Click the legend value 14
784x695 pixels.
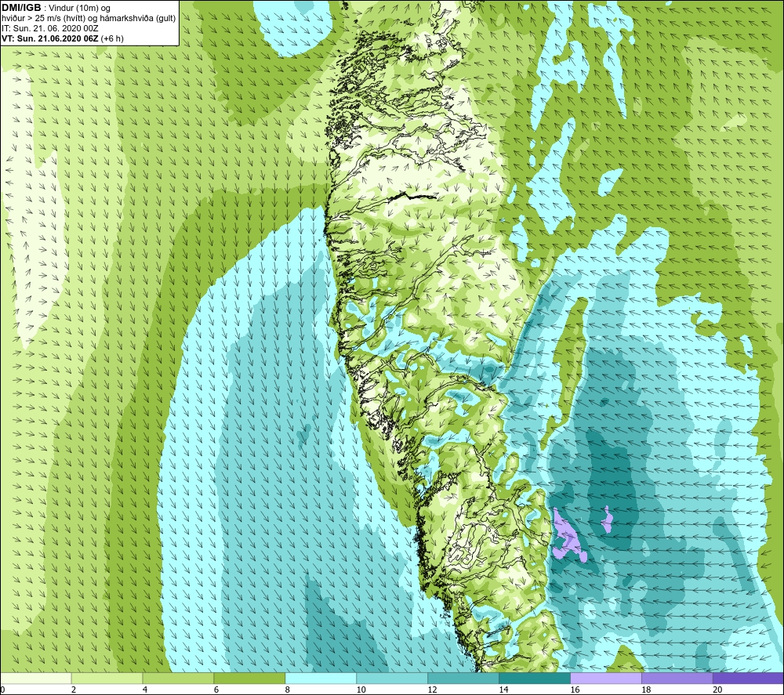503,690
